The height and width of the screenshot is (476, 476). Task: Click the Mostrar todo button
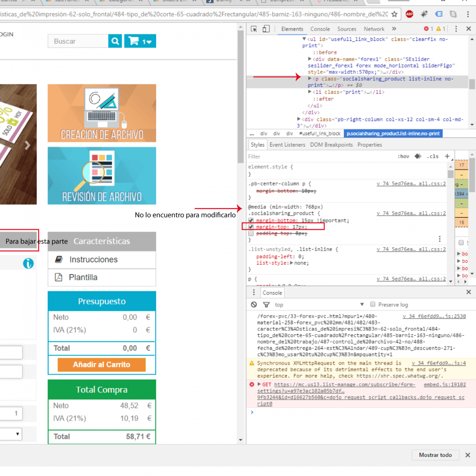(435, 455)
